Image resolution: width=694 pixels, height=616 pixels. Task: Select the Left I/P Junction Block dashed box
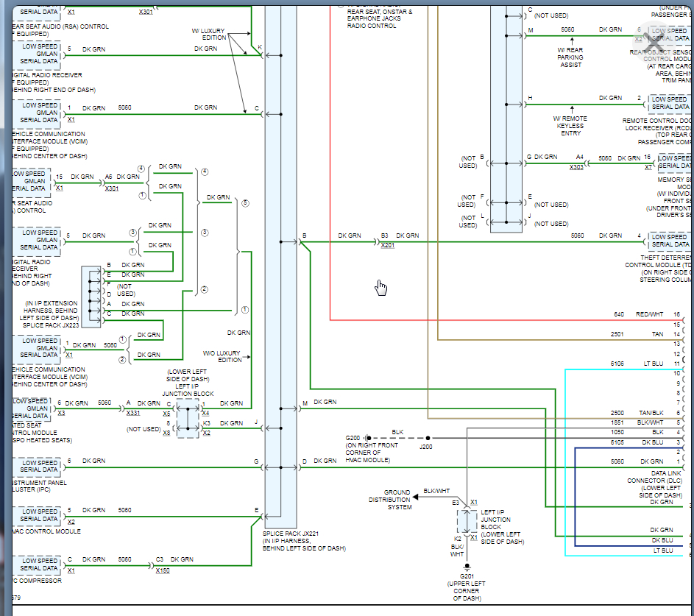[467, 522]
